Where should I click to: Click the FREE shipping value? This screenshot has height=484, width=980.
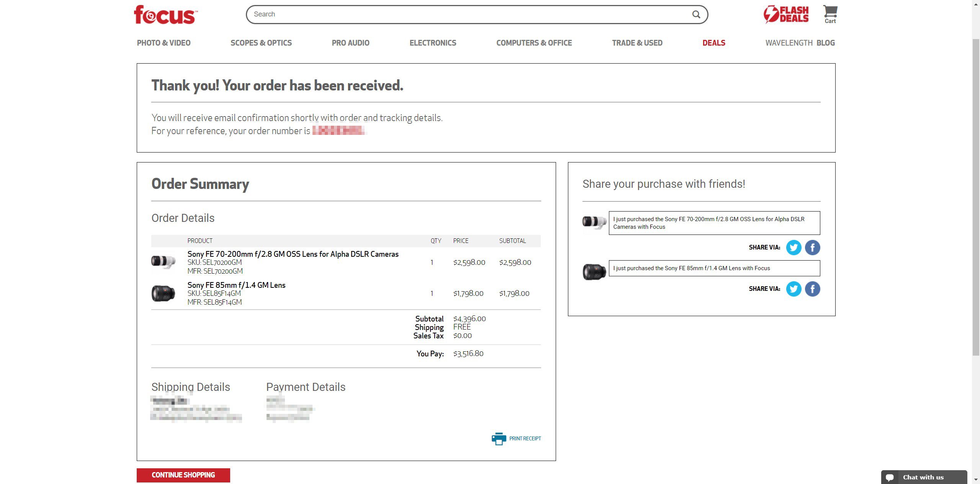tap(462, 327)
